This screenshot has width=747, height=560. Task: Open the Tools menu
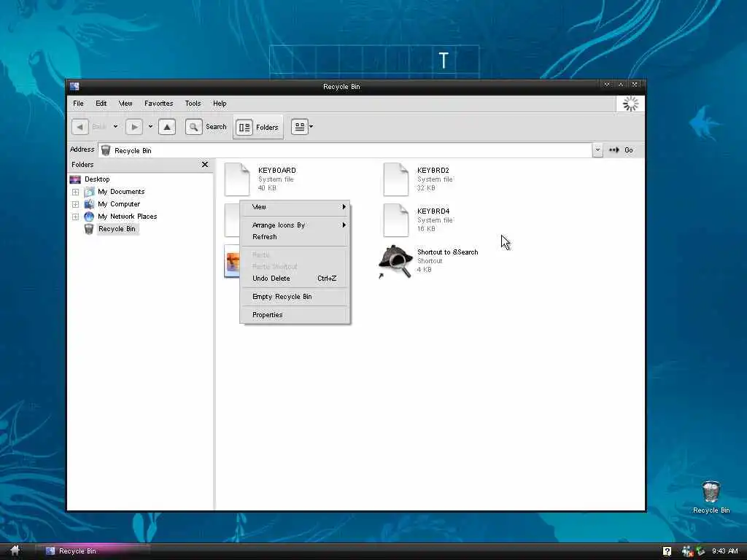point(193,104)
